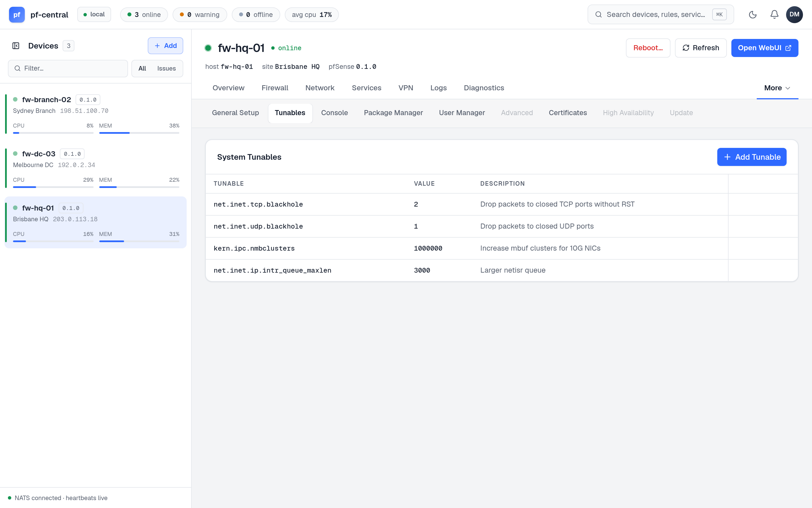Open the notifications bell
The image size is (812, 508).
click(x=774, y=14)
